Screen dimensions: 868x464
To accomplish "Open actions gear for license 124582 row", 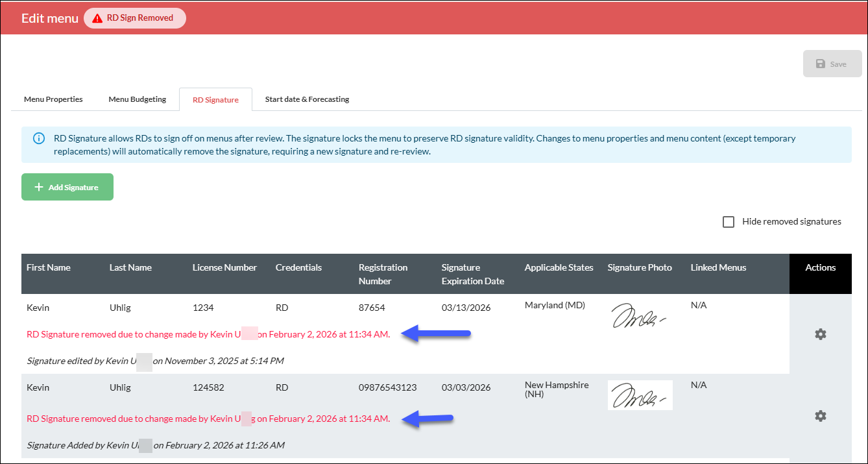I will point(820,416).
